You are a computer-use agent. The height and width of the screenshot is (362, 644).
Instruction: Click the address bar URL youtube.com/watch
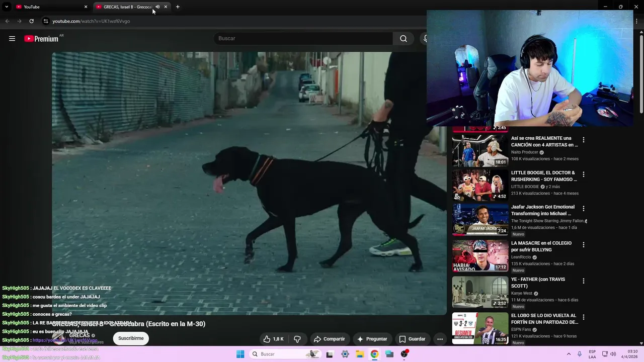[91, 21]
